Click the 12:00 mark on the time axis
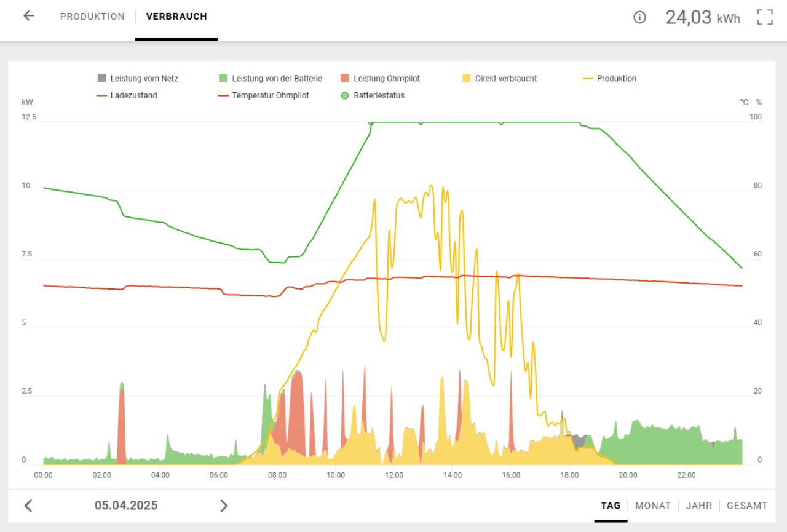Screen dimensions: 787x532 coord(393,475)
